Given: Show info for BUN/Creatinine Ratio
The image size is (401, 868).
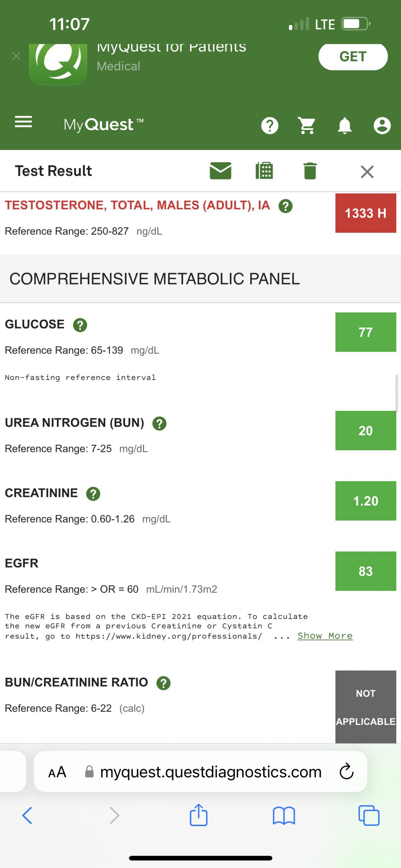Looking at the screenshot, I should tap(163, 683).
